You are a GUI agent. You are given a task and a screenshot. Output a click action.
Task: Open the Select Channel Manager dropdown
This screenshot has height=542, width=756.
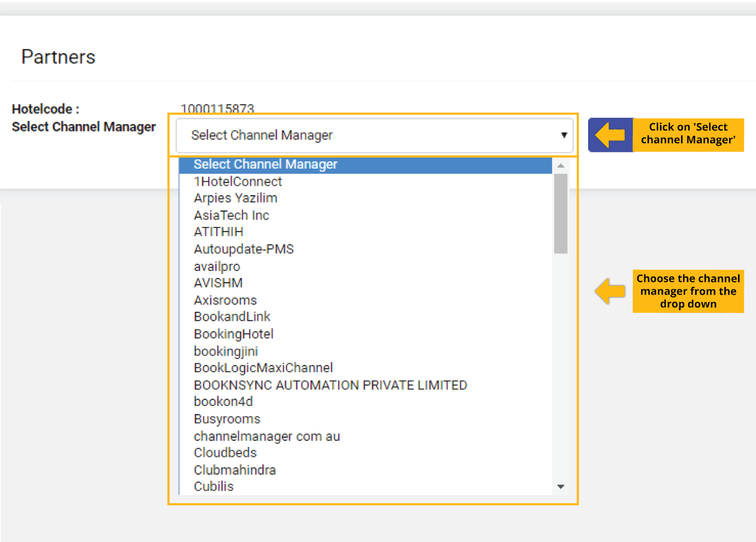pyautogui.click(x=373, y=135)
